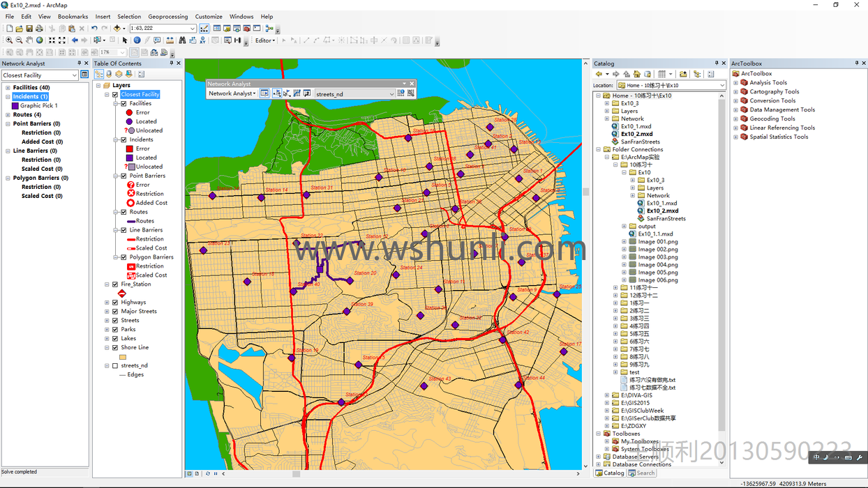
Task: Click List By Drawing Order in Table Of Contents
Action: (x=99, y=74)
